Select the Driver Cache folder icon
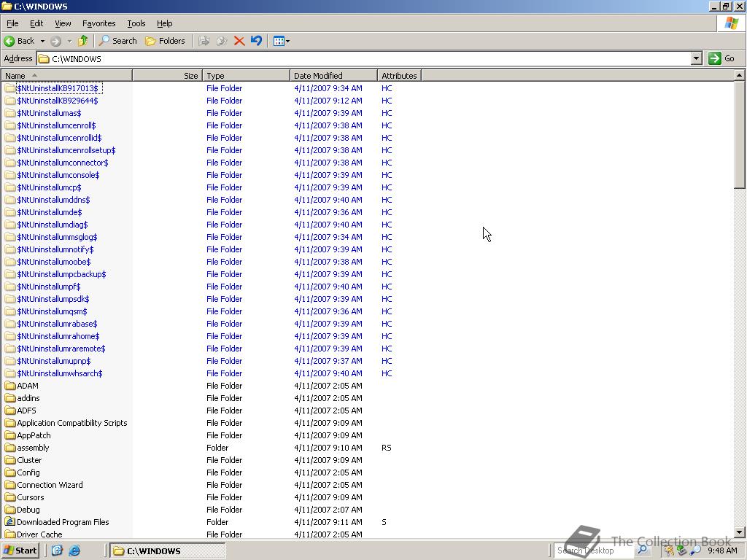Image resolution: width=747 pixels, height=560 pixels. click(10, 534)
